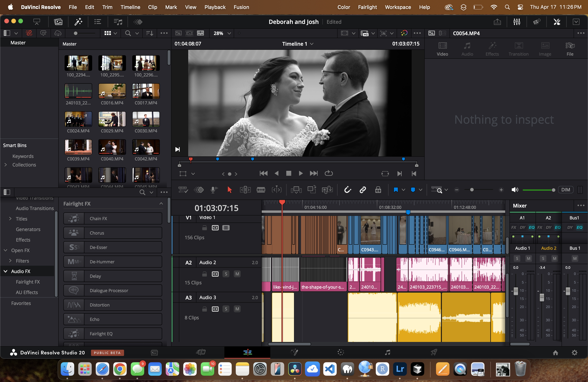The width and height of the screenshot is (588, 382).
Task: Open the Sound Library icon
Action: [118, 22]
